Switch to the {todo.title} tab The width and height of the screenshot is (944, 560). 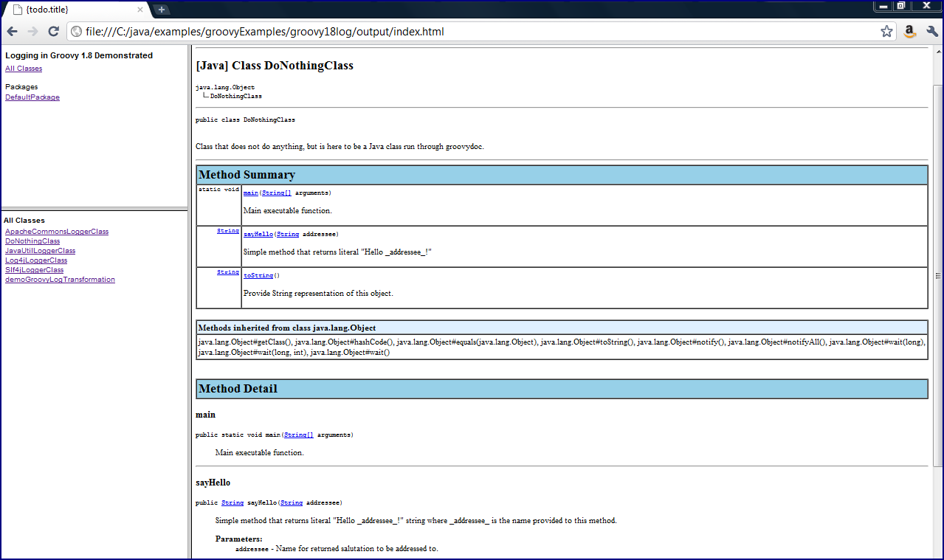tap(77, 10)
